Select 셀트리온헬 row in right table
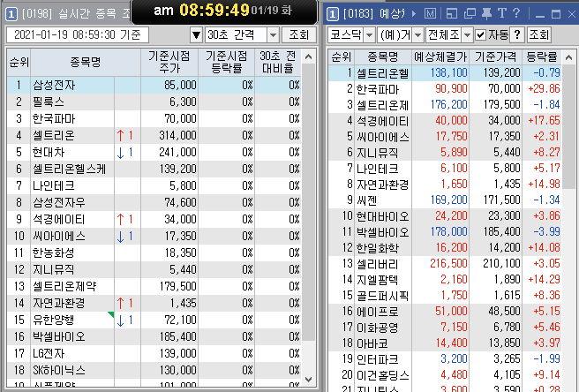Image resolution: width=579 pixels, height=392 pixels. [445, 72]
